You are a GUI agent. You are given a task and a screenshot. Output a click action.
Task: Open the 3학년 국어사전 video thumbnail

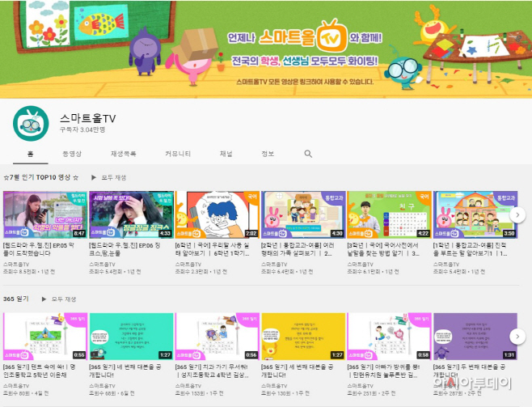coord(390,214)
